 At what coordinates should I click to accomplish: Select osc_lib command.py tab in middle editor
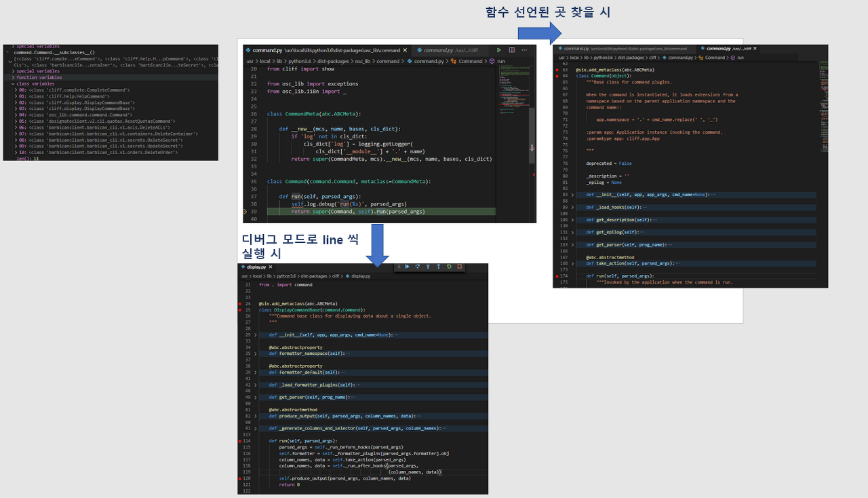[326, 50]
